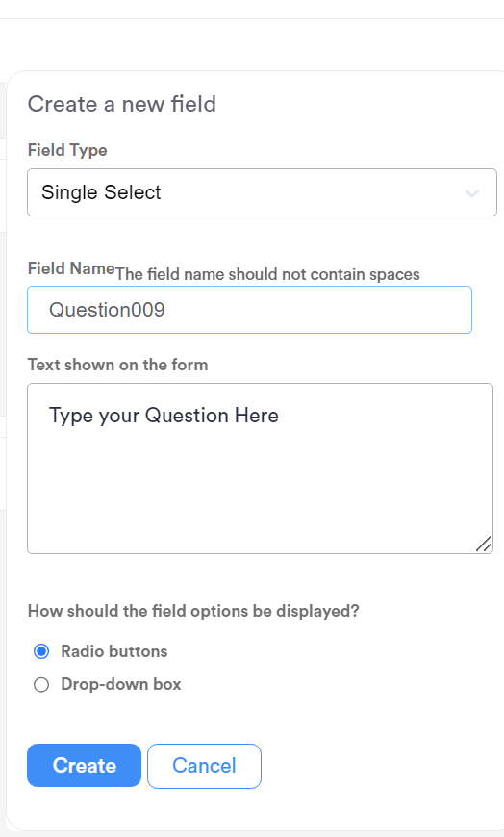The height and width of the screenshot is (837, 504).
Task: Click the 'Field Name' label
Action: [x=71, y=268]
